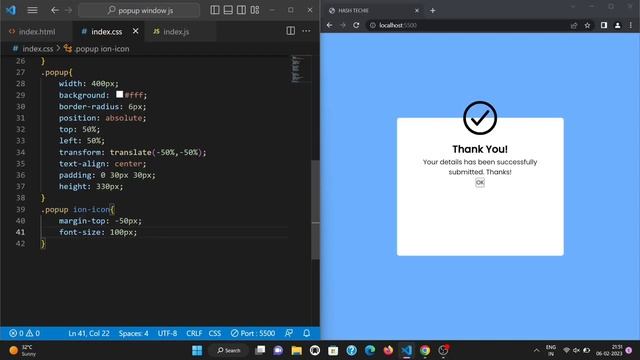The image size is (640, 360).
Task: Click the 'Thank You!' heading
Action: pos(480,149)
